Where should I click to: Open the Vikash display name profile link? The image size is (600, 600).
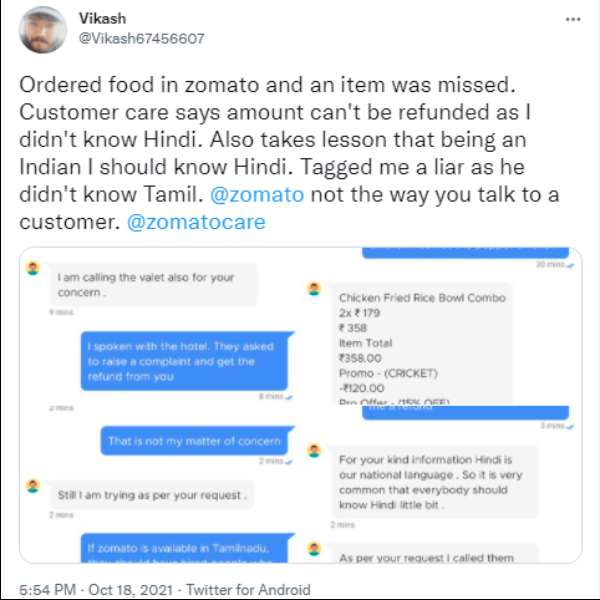(103, 19)
